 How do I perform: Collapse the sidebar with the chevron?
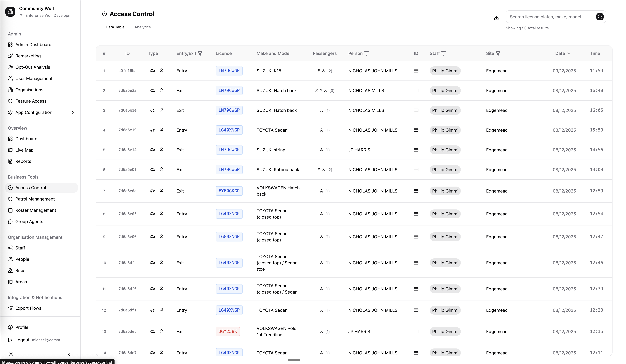pyautogui.click(x=69, y=354)
